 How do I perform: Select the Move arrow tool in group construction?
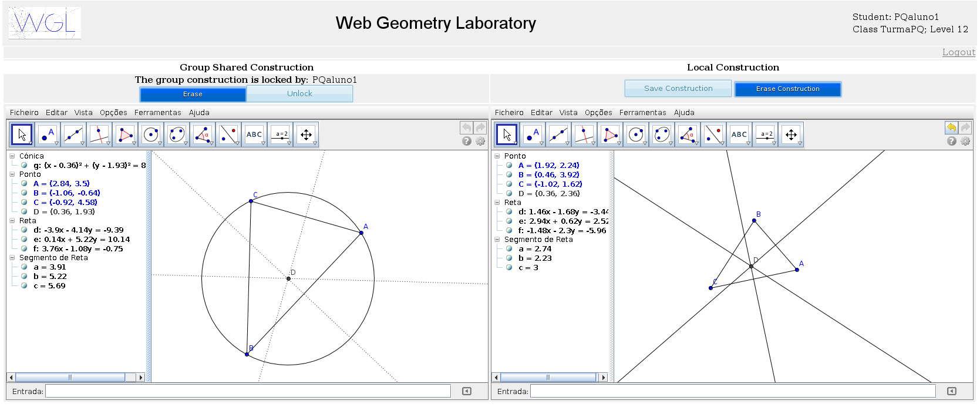coord(22,134)
